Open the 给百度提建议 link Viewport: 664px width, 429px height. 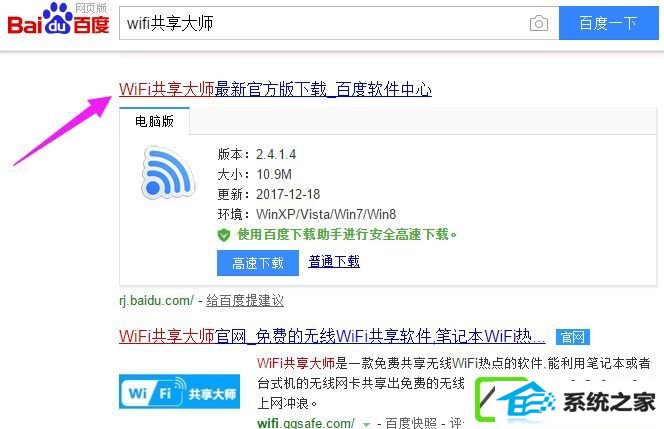pos(245,301)
